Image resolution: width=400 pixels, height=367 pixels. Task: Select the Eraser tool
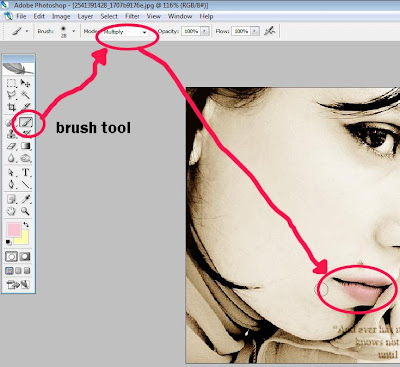tap(12, 146)
